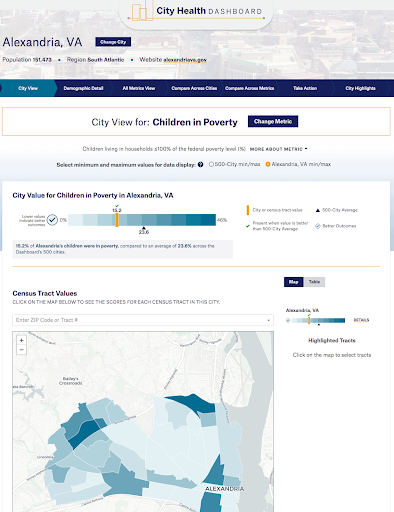The image size is (394, 512).
Task: Switch to Demographic Detail tab
Action: pos(83,88)
